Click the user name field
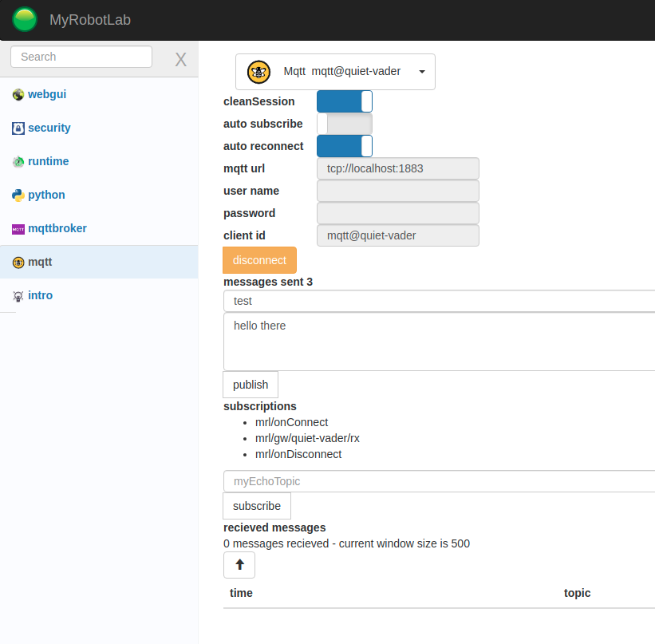Viewport: 655px width, 644px height. pos(397,191)
